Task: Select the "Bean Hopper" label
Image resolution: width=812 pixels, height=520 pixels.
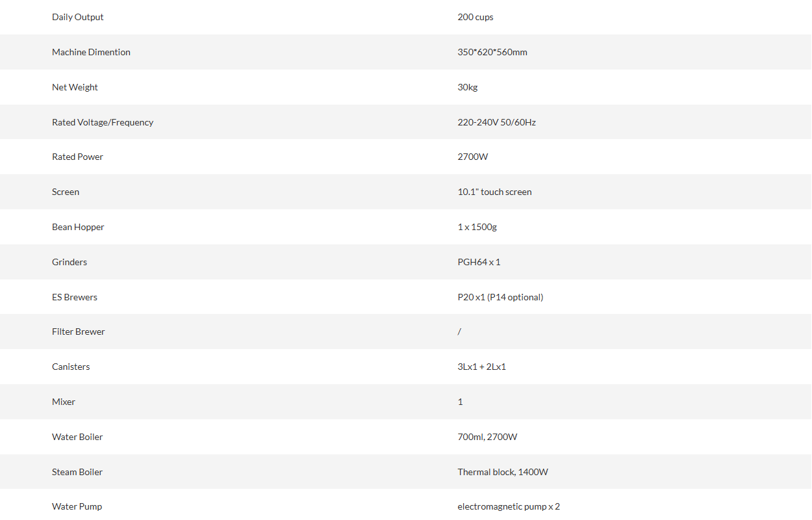Action: 78,227
